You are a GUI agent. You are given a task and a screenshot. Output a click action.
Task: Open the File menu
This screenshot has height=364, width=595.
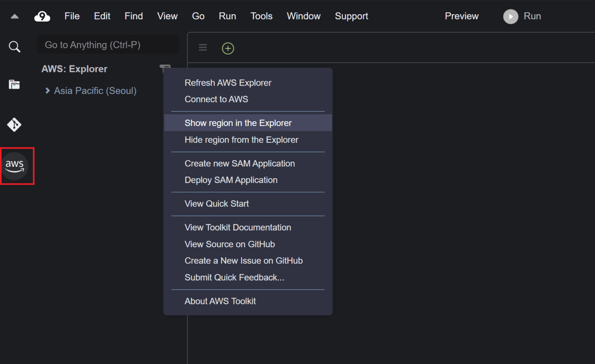point(72,16)
